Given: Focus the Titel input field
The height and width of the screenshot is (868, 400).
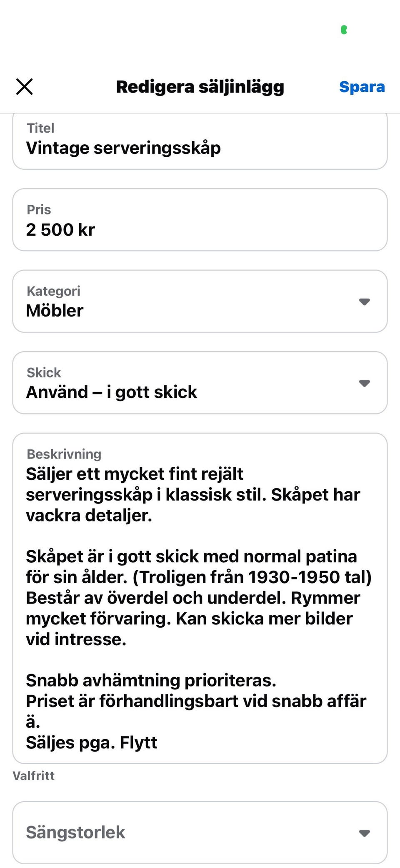Looking at the screenshot, I should click(200, 141).
